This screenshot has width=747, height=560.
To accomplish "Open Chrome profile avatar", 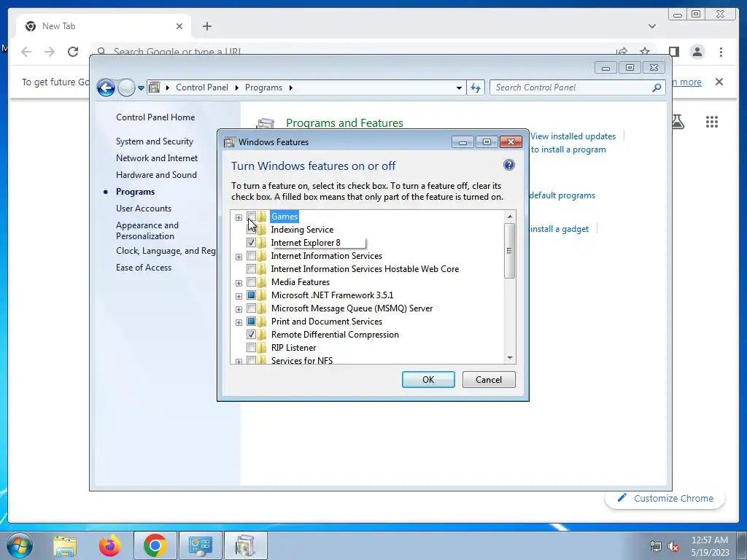I will tap(697, 52).
